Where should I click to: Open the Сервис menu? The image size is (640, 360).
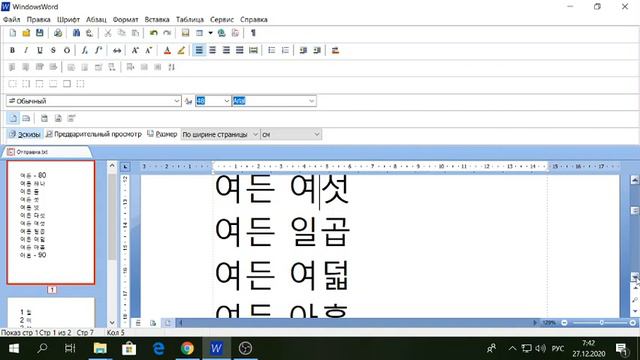coord(222,20)
